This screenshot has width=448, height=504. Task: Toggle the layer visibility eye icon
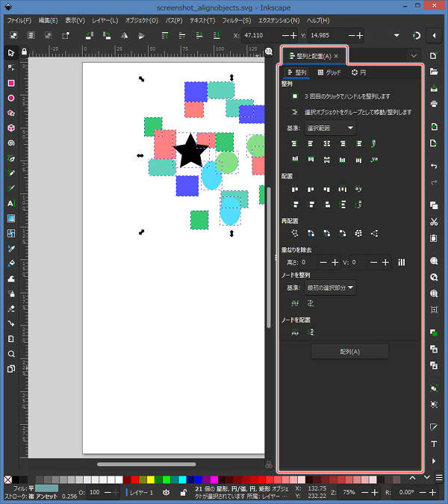pyautogui.click(x=165, y=493)
